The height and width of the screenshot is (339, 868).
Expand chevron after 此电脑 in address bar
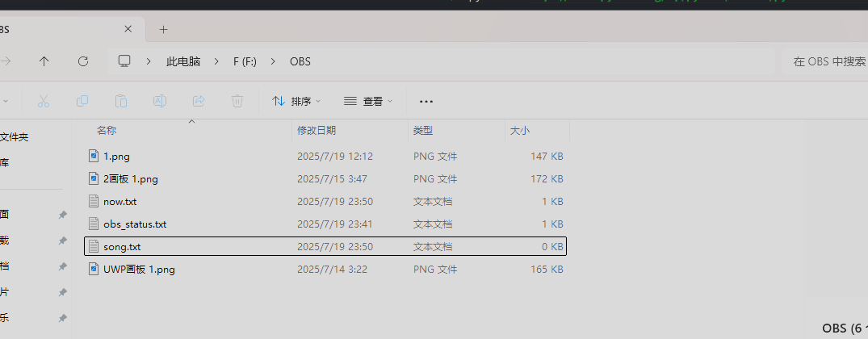tap(216, 61)
